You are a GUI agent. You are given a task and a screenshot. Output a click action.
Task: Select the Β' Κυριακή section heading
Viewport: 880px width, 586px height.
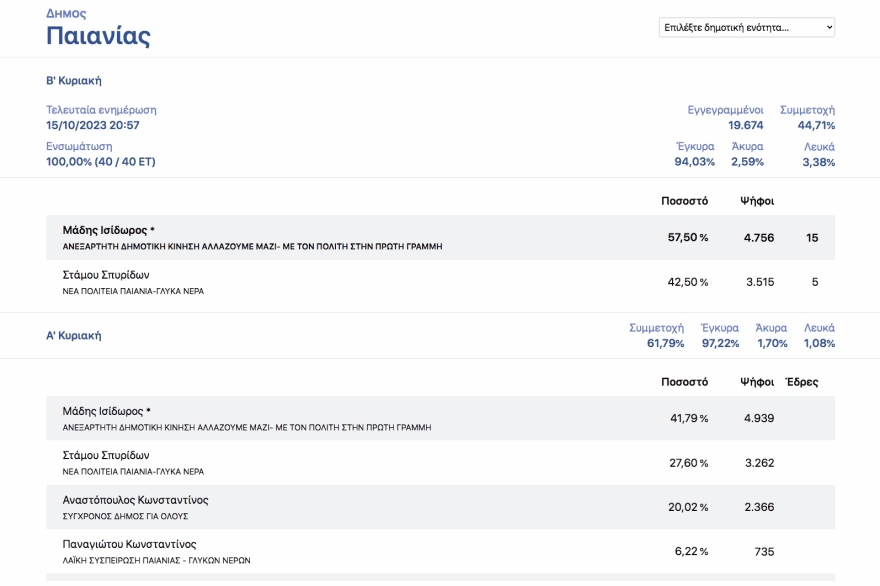(74, 81)
